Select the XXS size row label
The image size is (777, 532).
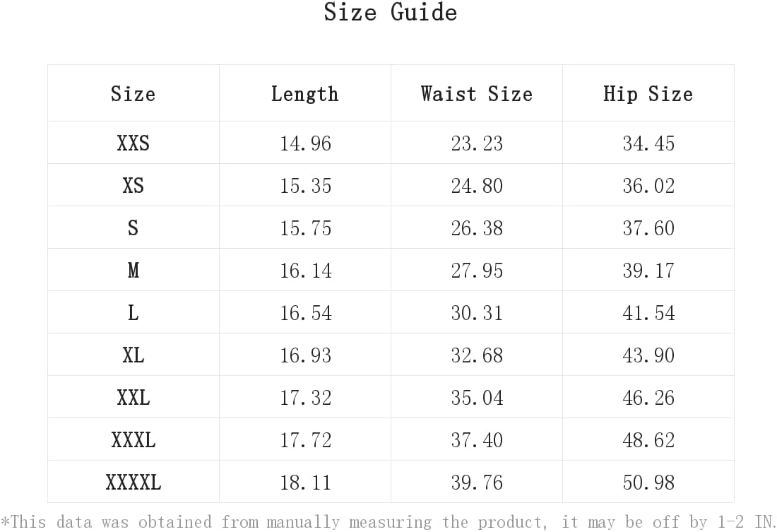(x=133, y=143)
